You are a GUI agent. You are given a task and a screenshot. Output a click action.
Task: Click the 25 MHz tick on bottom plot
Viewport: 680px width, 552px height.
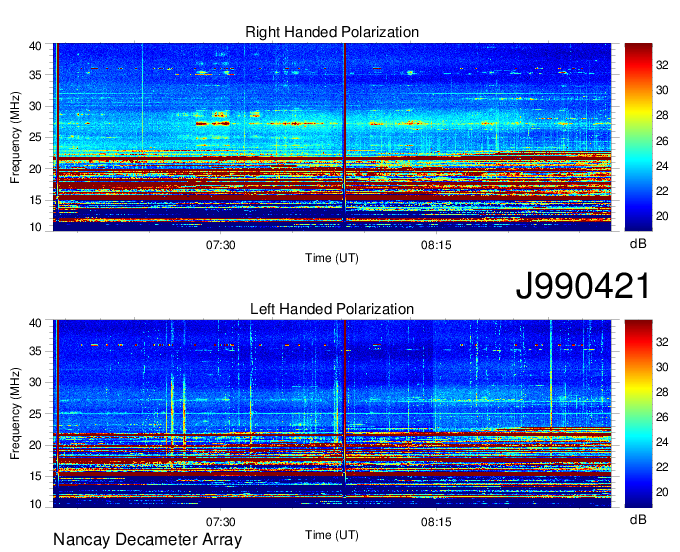(35, 414)
